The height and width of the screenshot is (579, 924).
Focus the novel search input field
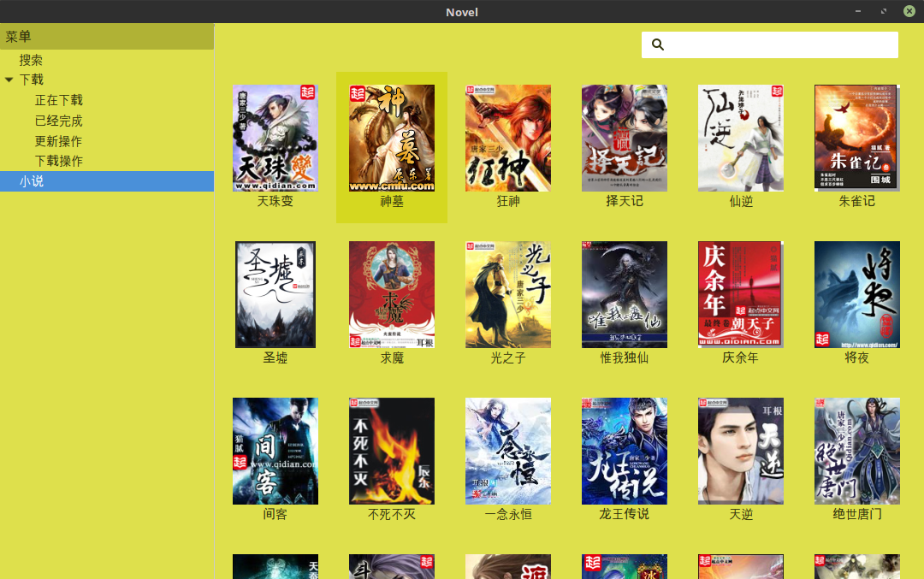coord(770,44)
